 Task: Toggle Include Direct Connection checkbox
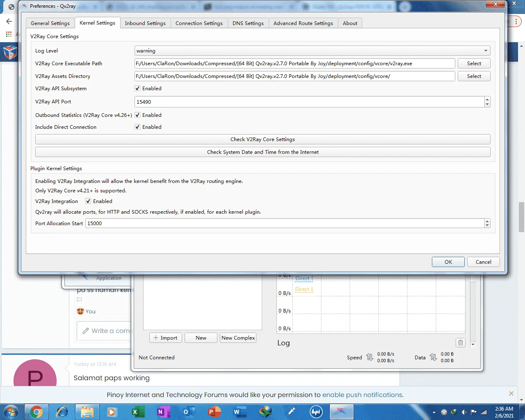(138, 127)
